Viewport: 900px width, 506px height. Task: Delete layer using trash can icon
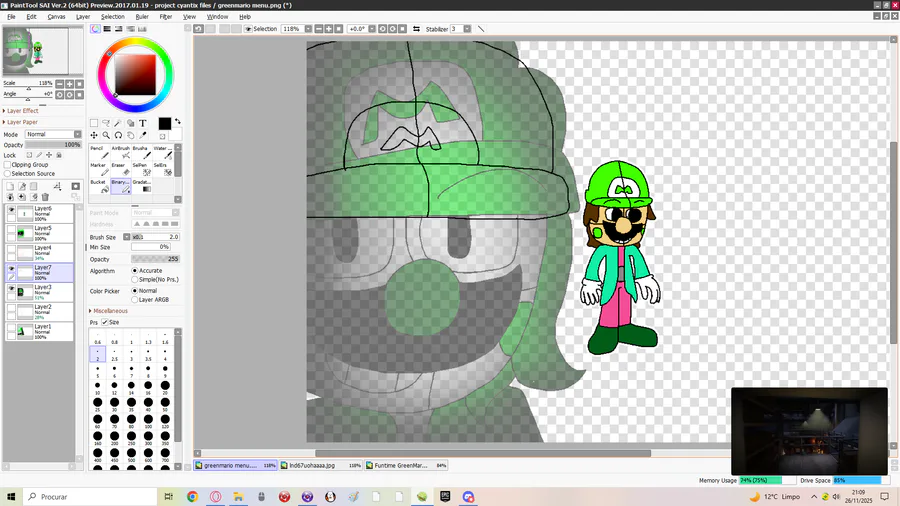45,197
